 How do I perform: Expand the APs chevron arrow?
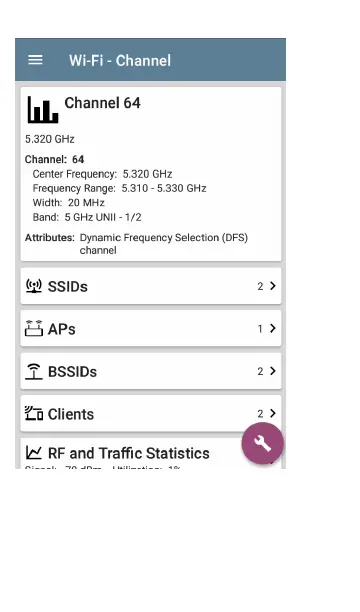point(273,328)
